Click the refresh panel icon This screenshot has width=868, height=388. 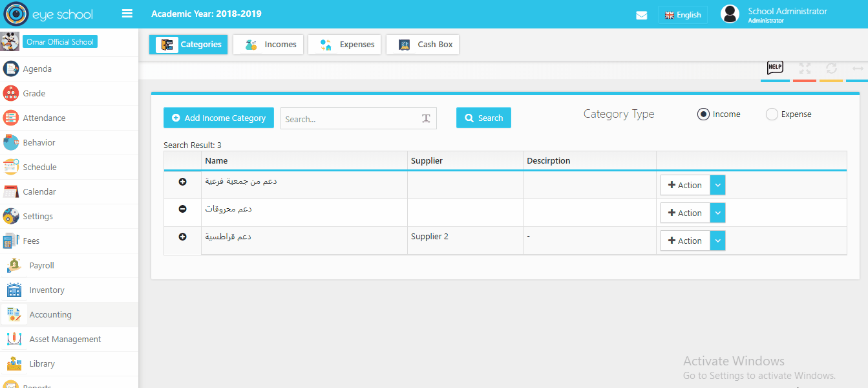831,68
